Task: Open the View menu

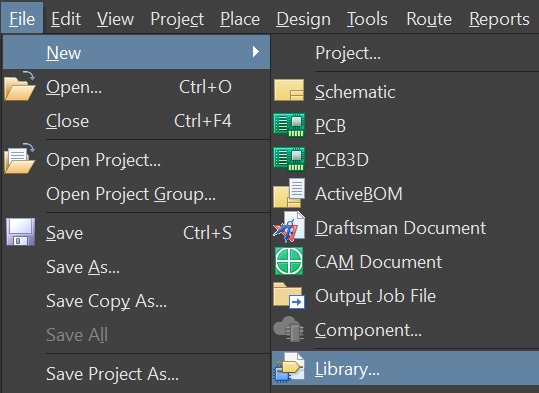Action: [x=115, y=18]
